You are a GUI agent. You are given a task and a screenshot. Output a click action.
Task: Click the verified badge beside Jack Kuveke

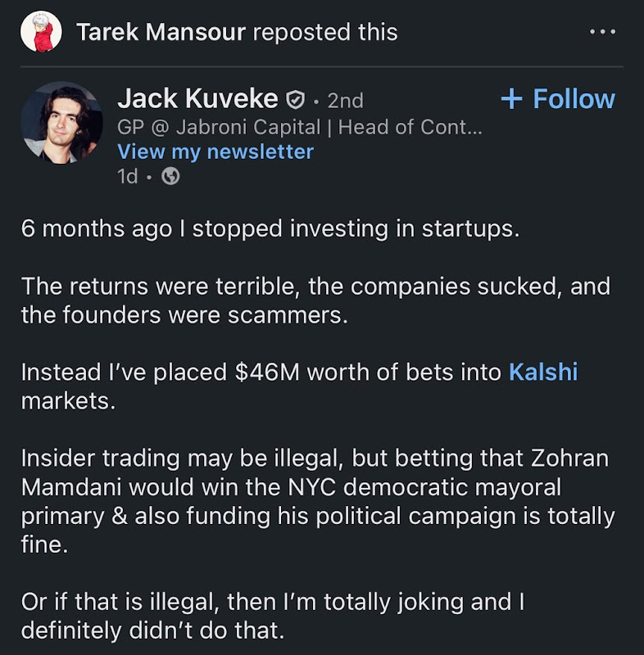pyautogui.click(x=294, y=100)
